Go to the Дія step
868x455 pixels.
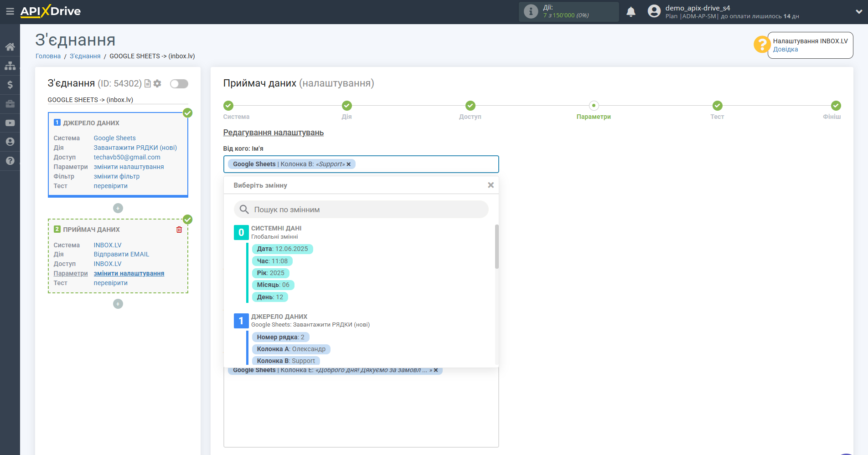(347, 106)
